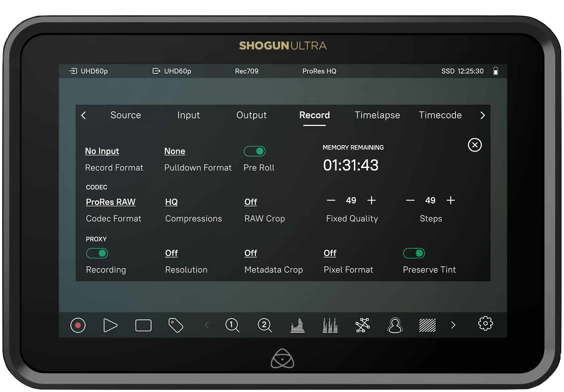Tap the Atomos logo below screen
The width and height of the screenshot is (564, 392).
click(283, 359)
